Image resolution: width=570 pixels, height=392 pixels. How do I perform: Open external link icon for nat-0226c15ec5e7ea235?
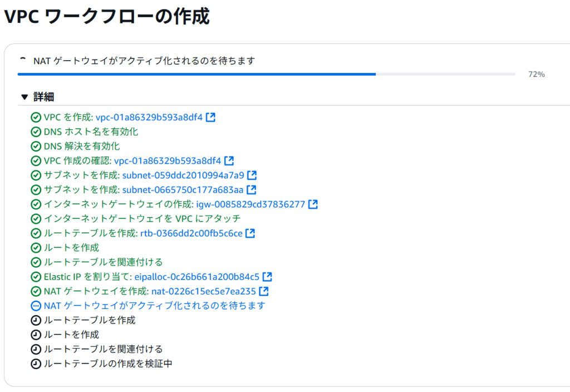(264, 291)
